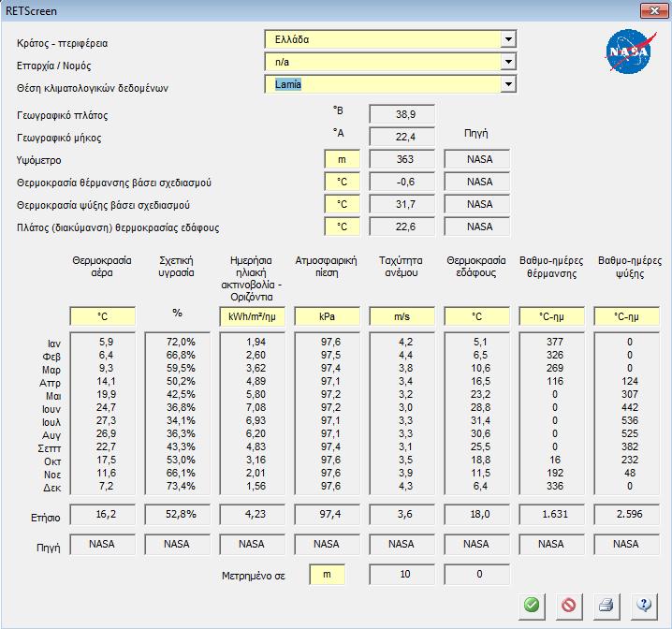Open the Ελλάδα country dropdown
This screenshot has width=672, height=629.
[508, 39]
